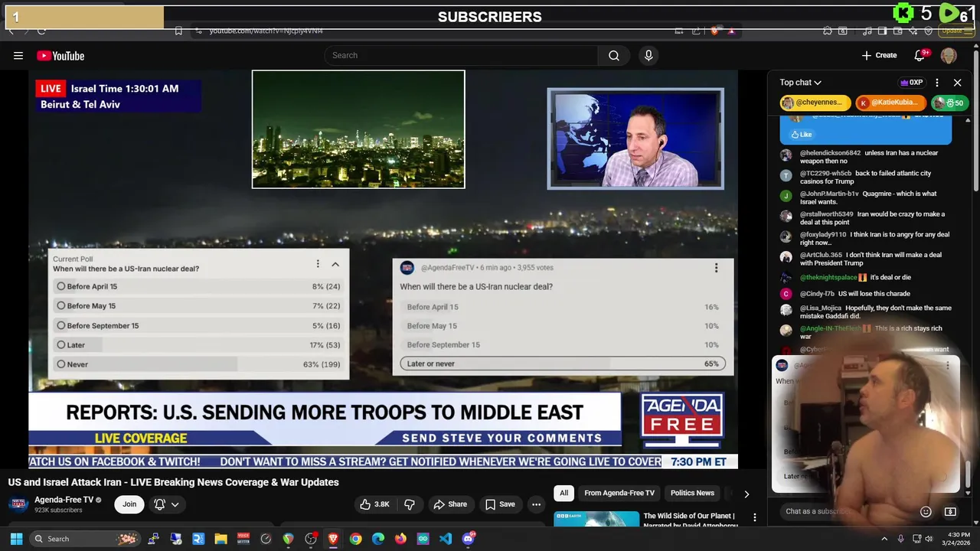This screenshot has width=980, height=551.
Task: Expand the Top chat mode dropdown
Action: pyautogui.click(x=800, y=83)
